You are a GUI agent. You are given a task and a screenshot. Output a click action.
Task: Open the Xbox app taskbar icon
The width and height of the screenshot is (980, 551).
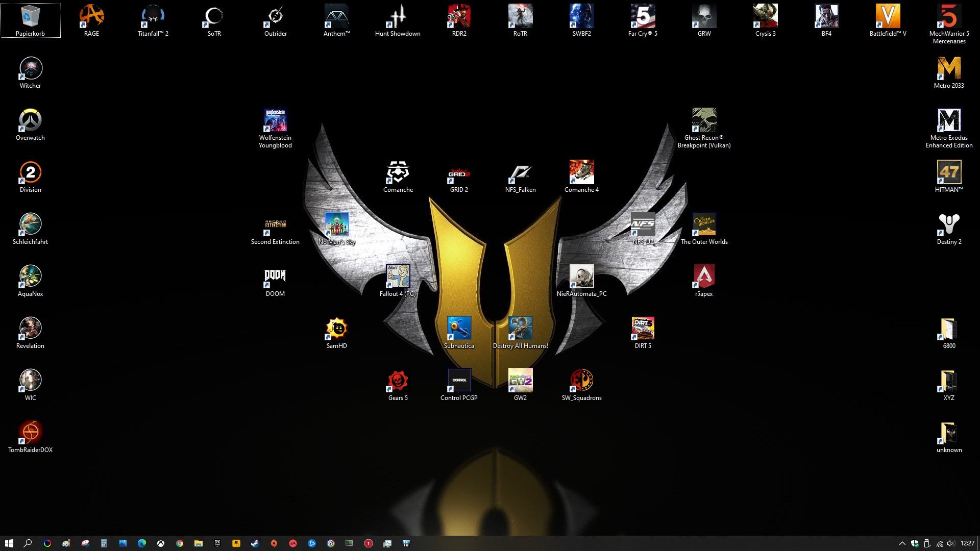[161, 543]
